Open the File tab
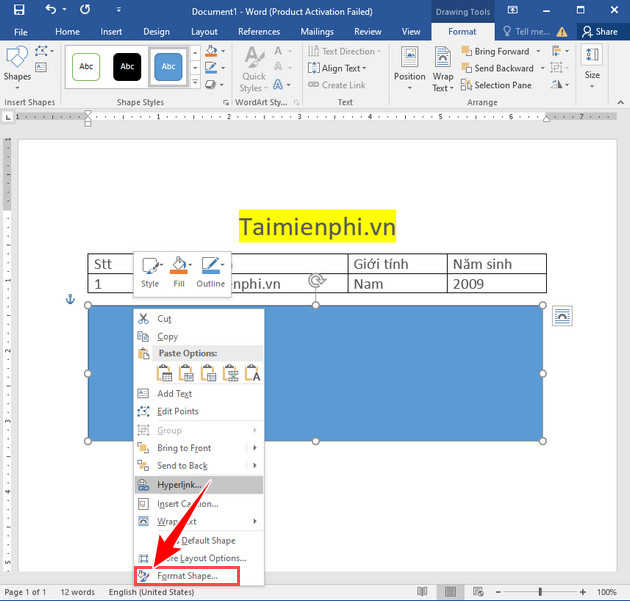This screenshot has width=630, height=601. pyautogui.click(x=20, y=32)
